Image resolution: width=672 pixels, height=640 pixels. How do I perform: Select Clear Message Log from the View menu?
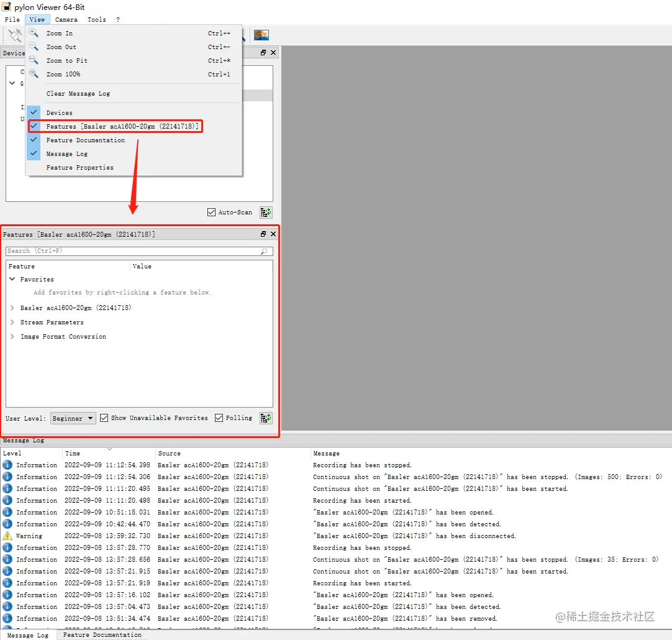point(134,93)
